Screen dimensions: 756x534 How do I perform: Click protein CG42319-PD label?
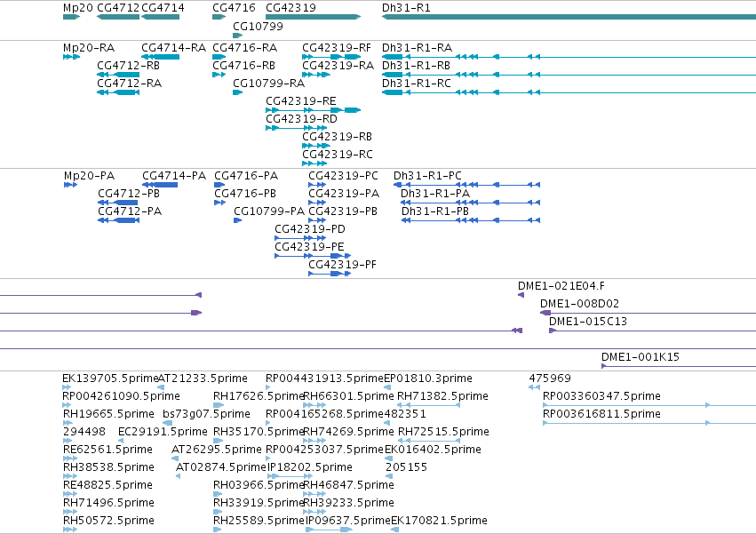tap(310, 229)
